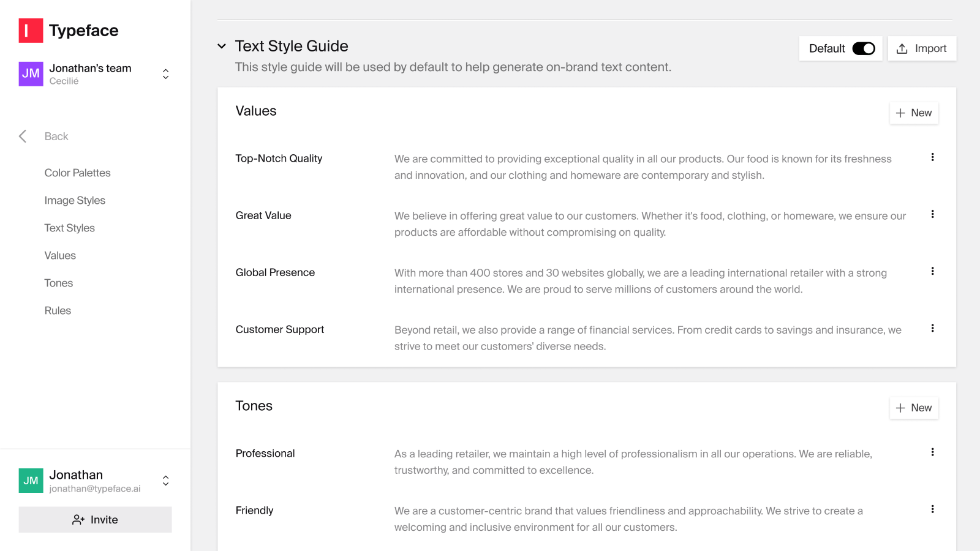The width and height of the screenshot is (980, 551).
Task: Click the kebab menu beside Top-Notch Quality
Action: (932, 157)
